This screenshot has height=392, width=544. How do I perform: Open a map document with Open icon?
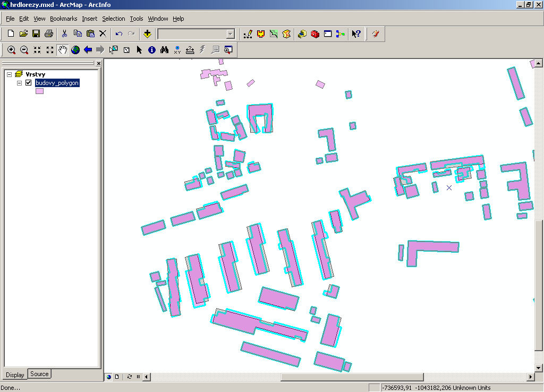click(x=23, y=33)
